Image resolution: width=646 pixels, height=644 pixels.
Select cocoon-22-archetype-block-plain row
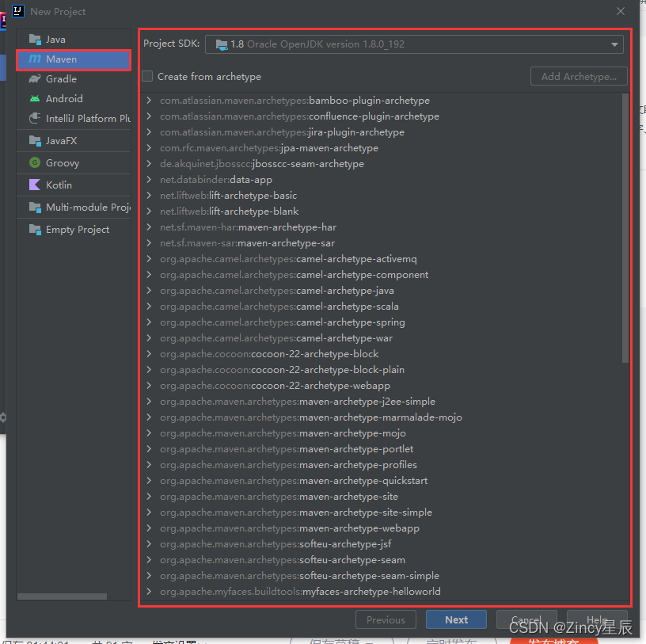tap(382, 369)
